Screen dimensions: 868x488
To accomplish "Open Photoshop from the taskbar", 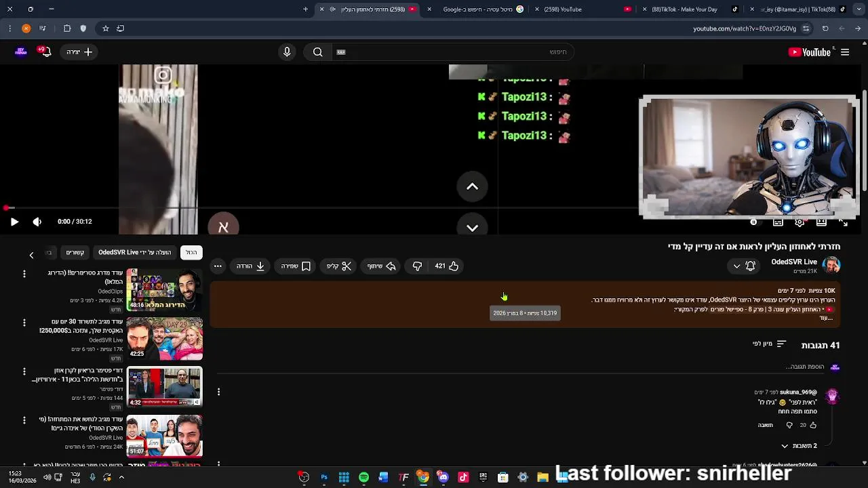I will (324, 477).
